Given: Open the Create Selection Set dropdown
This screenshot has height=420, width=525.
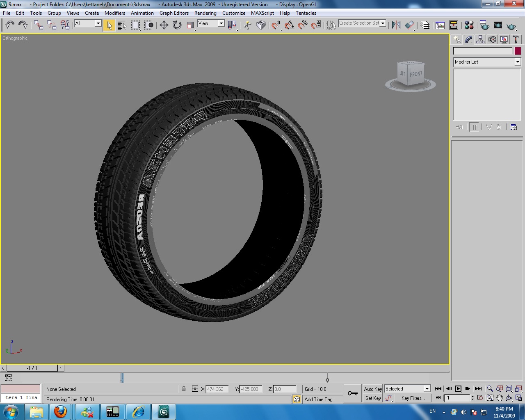Looking at the screenshot, I should [362, 23].
